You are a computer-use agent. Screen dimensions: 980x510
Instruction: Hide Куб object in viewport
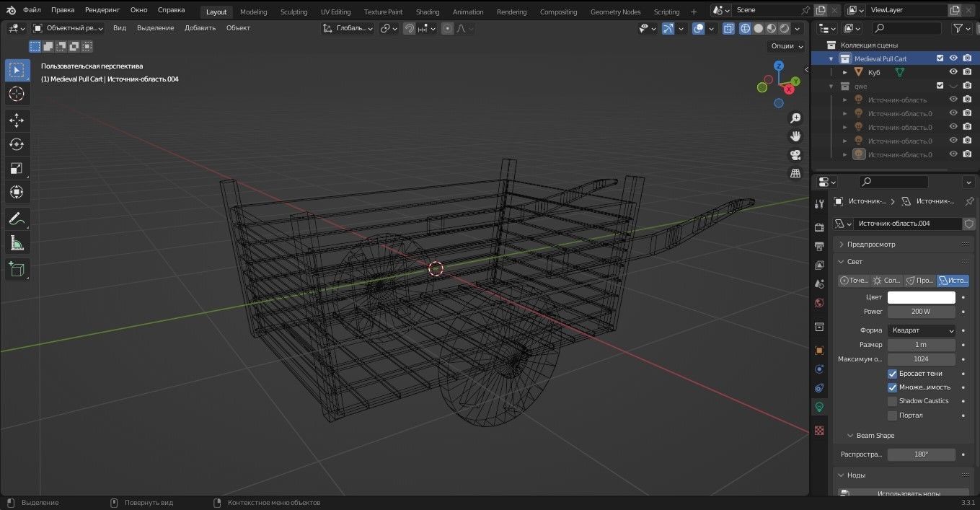click(x=953, y=72)
